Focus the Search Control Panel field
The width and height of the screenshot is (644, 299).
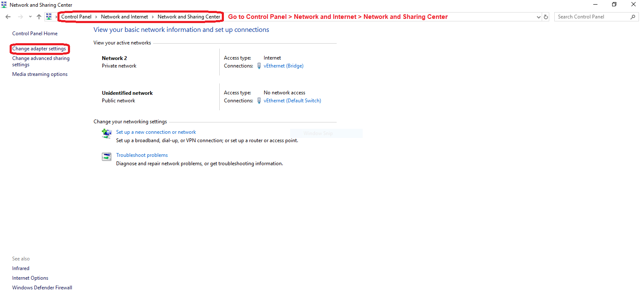pyautogui.click(x=591, y=17)
